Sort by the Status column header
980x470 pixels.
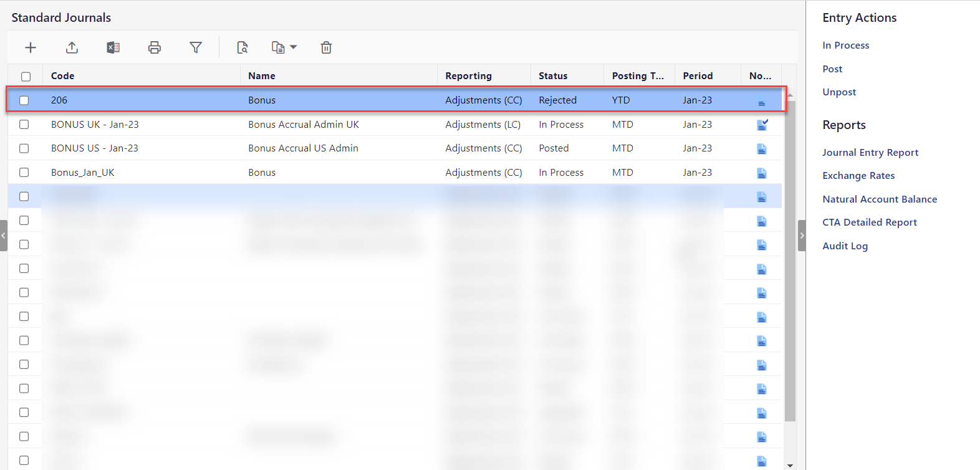(x=567, y=75)
